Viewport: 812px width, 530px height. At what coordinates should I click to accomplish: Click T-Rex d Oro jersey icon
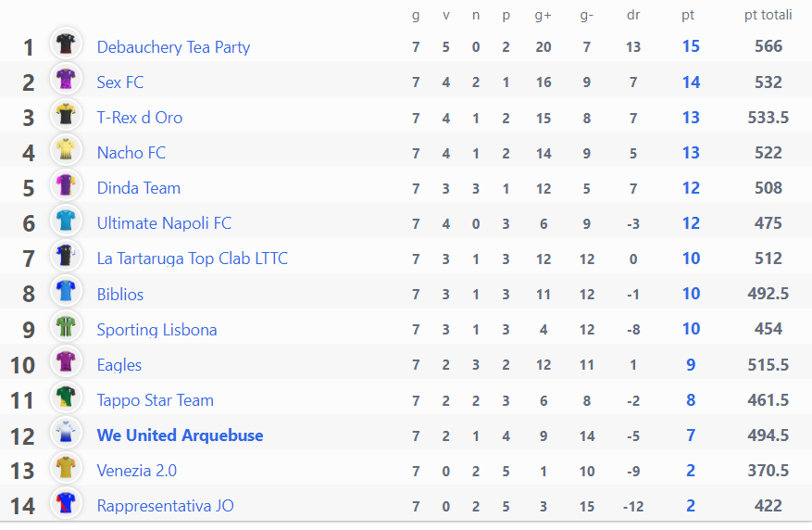tap(66, 115)
